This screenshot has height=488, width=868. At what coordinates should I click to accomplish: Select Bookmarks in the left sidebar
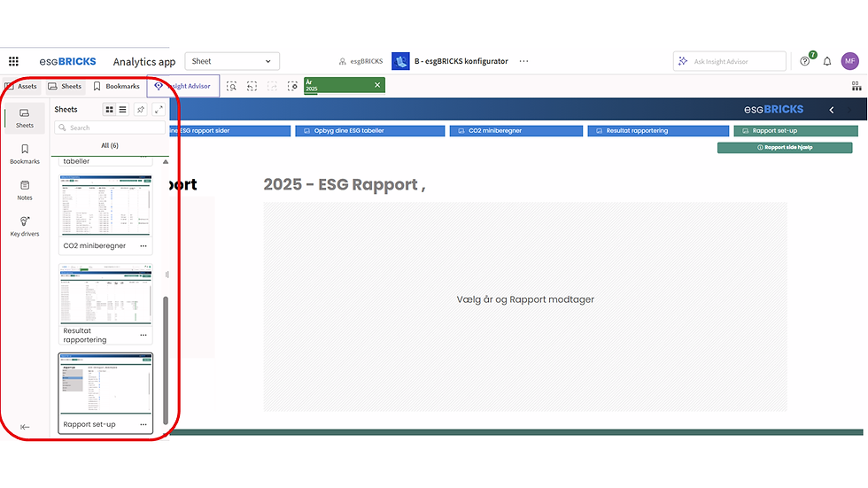tap(25, 154)
